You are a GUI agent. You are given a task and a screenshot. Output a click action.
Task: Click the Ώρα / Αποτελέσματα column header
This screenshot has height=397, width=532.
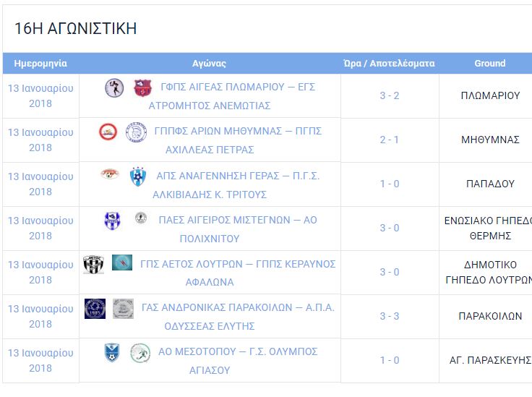click(x=389, y=64)
